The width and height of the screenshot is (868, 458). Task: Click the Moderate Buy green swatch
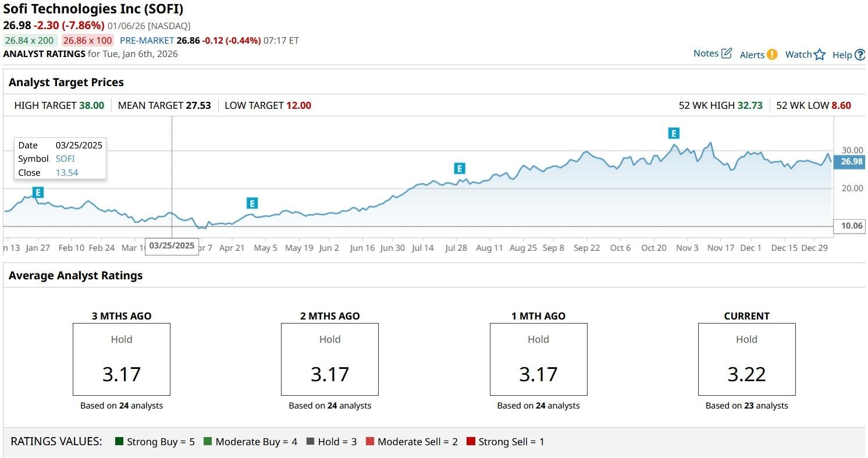coord(208,441)
